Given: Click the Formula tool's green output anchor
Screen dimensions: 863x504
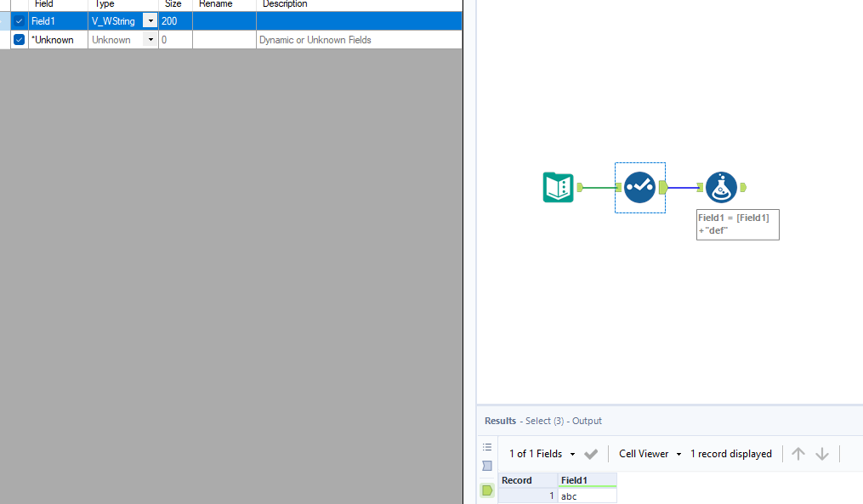Looking at the screenshot, I should click(x=741, y=187).
